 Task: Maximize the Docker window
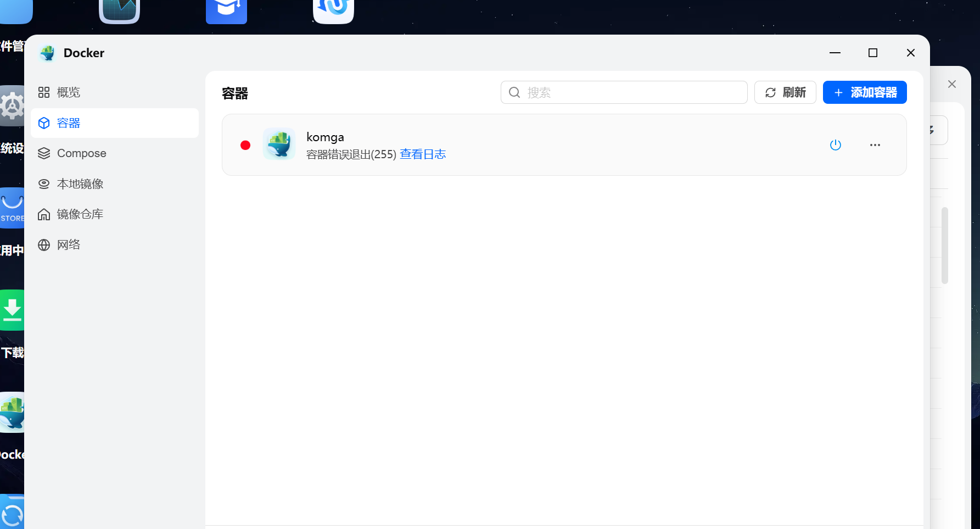tap(873, 53)
